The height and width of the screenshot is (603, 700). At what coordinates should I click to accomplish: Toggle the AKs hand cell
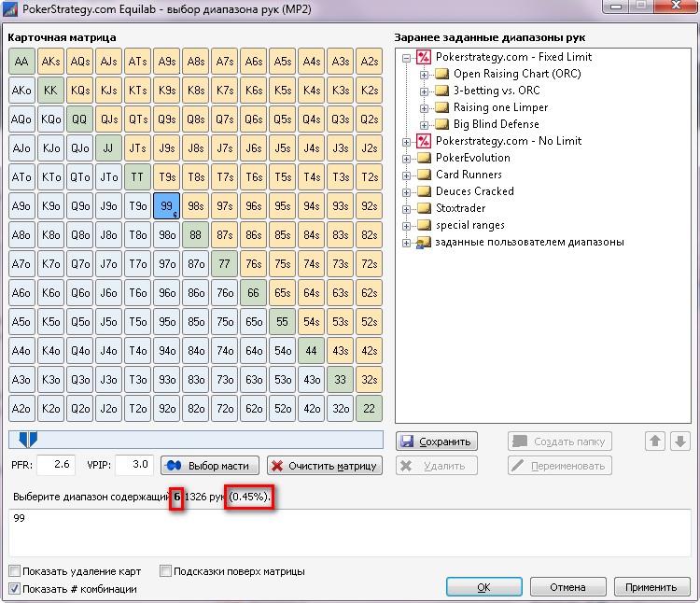coord(51,62)
